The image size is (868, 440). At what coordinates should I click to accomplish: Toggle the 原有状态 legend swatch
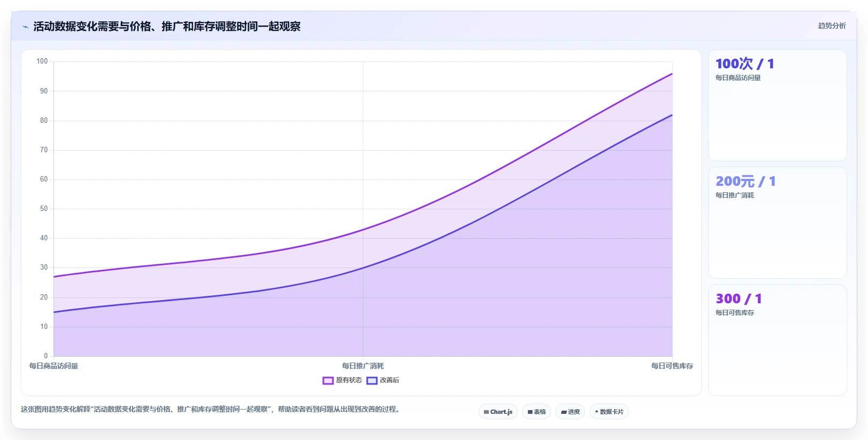328,381
